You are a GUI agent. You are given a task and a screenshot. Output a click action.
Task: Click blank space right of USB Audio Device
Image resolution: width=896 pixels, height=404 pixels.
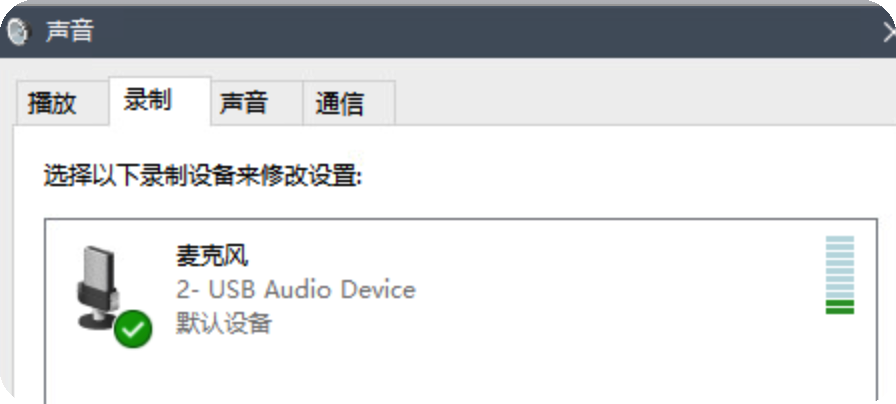(617, 290)
